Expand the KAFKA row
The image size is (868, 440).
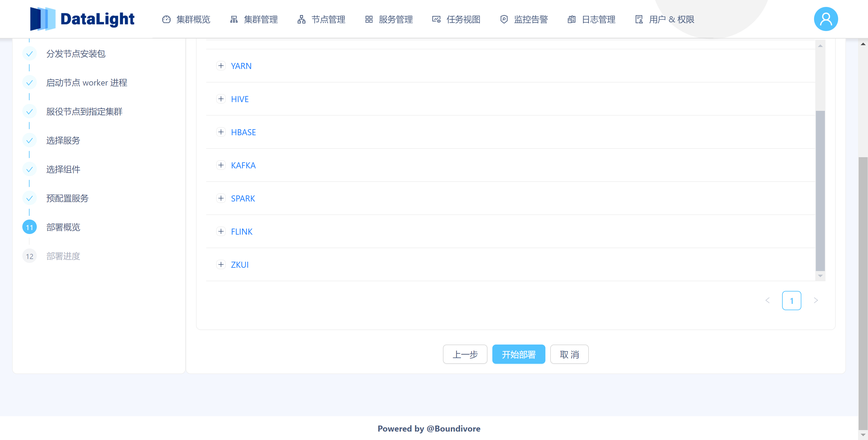point(221,165)
